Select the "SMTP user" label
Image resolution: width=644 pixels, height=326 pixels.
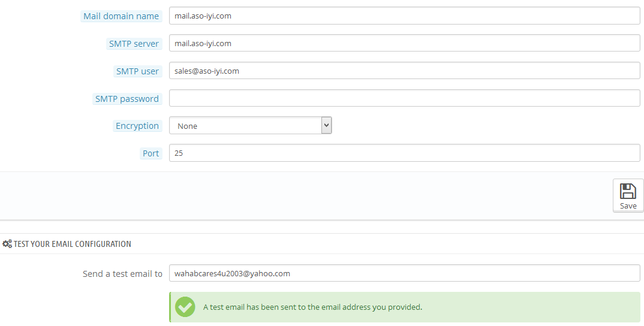click(x=137, y=71)
